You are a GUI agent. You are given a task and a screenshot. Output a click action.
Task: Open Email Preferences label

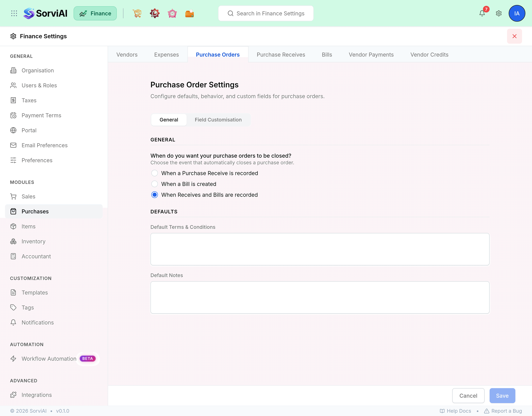click(x=45, y=145)
